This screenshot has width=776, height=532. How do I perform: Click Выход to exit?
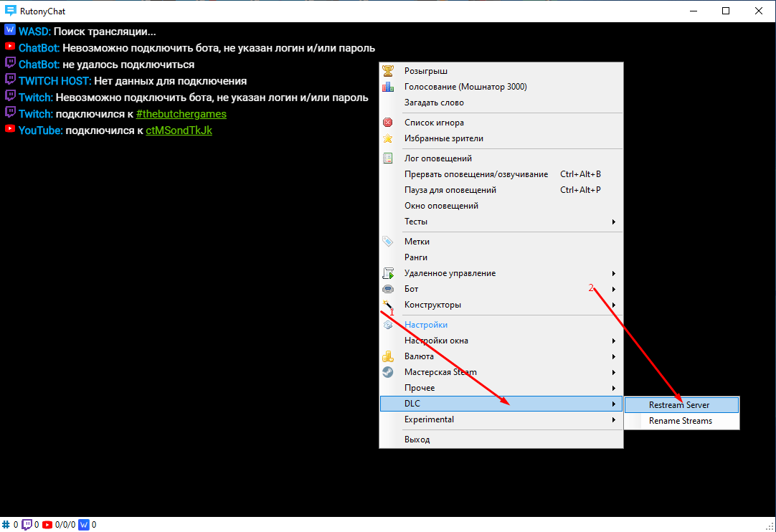(501, 440)
